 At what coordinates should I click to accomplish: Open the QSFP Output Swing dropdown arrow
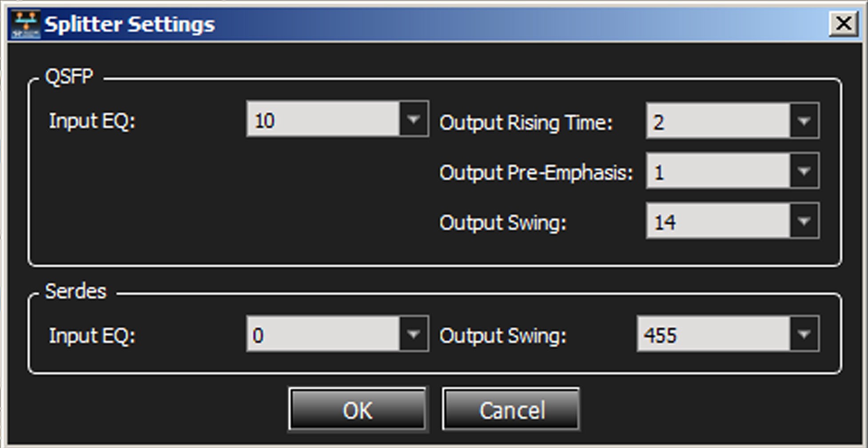804,221
